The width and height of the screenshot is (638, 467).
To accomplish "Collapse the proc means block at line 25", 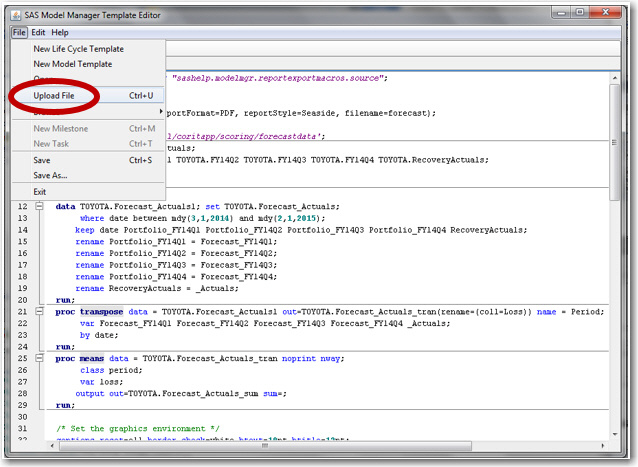I will point(41,358).
